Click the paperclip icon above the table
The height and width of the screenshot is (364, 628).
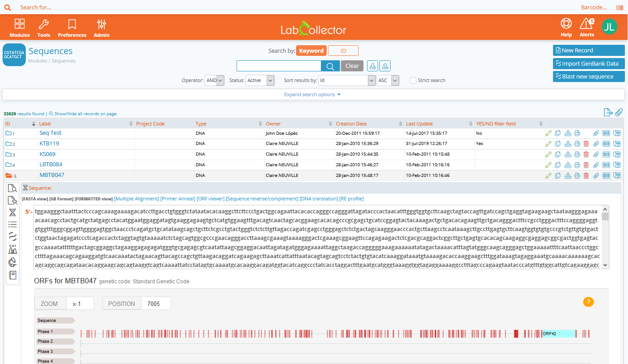[x=619, y=112]
